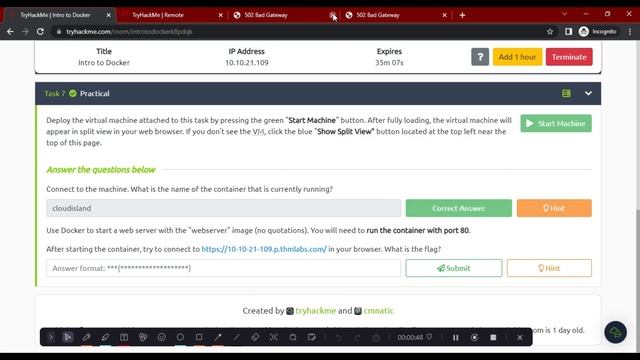Open the tryhackme creator profile link
Screen dimensions: 640x360
point(316,311)
